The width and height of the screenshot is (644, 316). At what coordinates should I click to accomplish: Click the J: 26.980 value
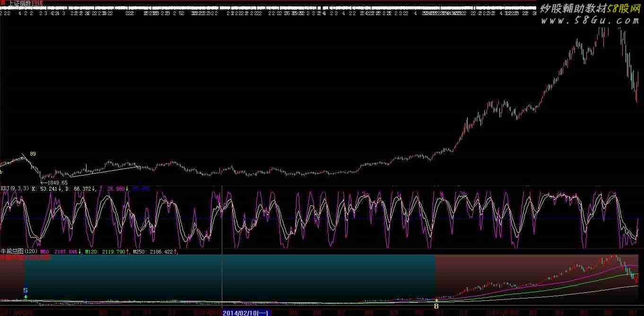[114, 189]
